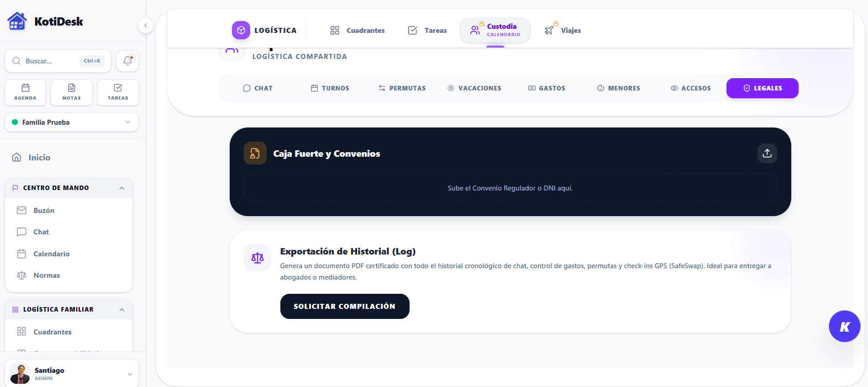Open the Familia Prueba family selector
Image resolution: width=868 pixels, height=387 pixels.
point(72,122)
